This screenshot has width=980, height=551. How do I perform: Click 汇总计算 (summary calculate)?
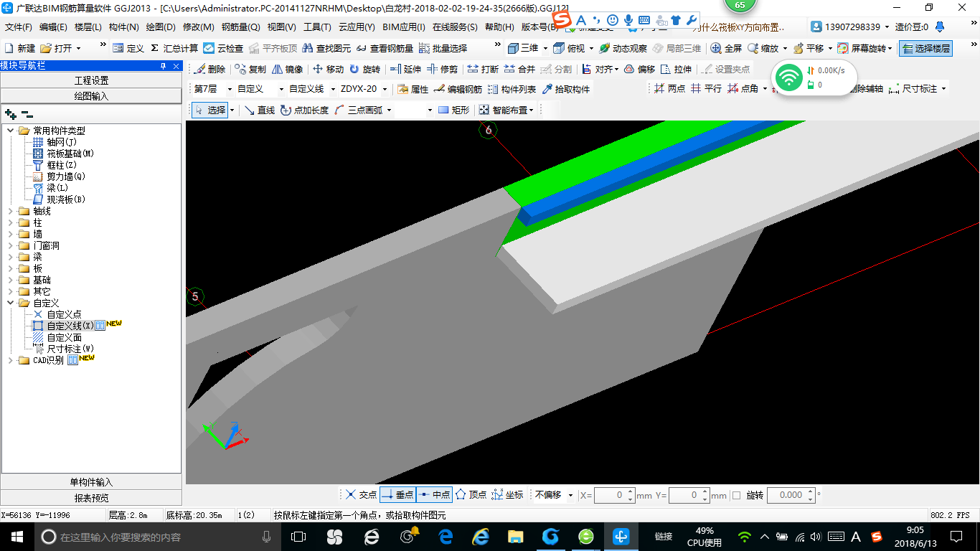coord(174,48)
